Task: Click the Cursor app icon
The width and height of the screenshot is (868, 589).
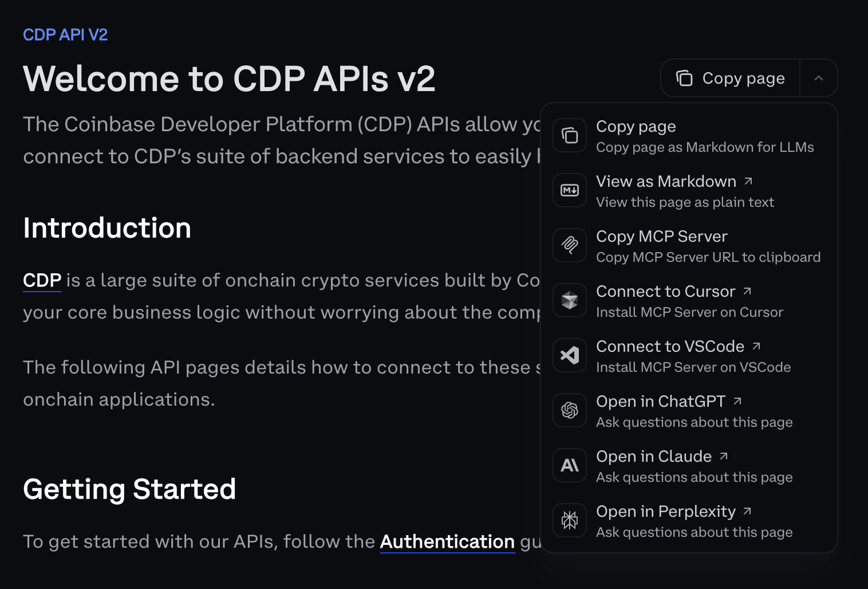Action: point(569,300)
